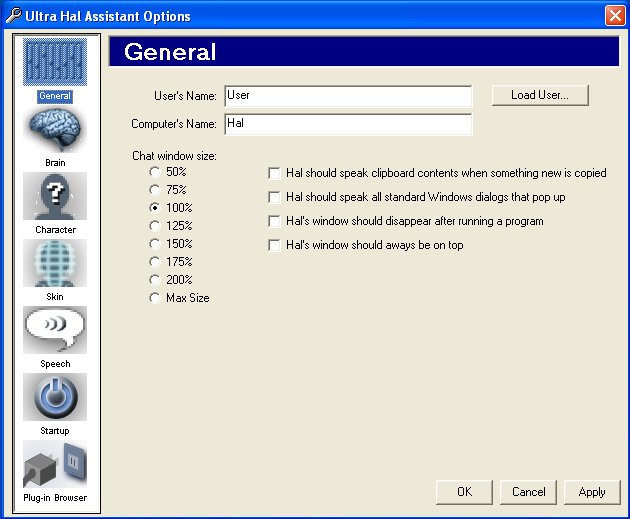
Task: Set chat window size to 200%
Action: point(155,280)
